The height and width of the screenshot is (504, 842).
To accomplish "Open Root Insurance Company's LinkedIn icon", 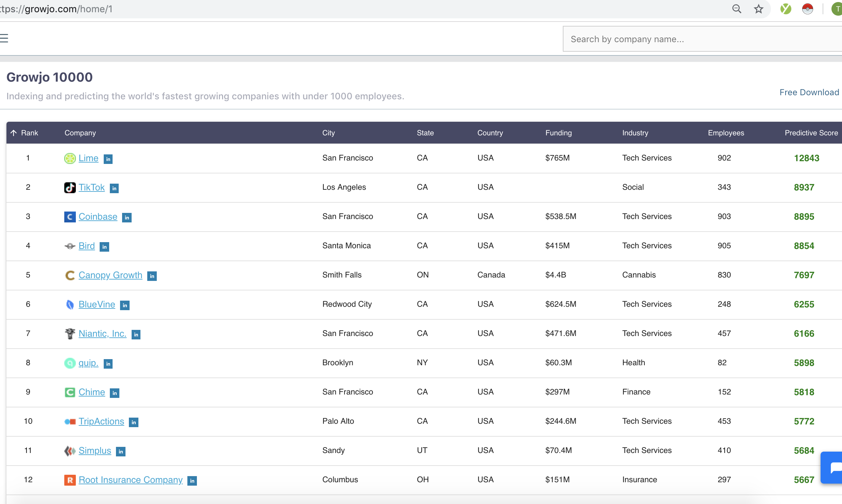I will pyautogui.click(x=192, y=481).
